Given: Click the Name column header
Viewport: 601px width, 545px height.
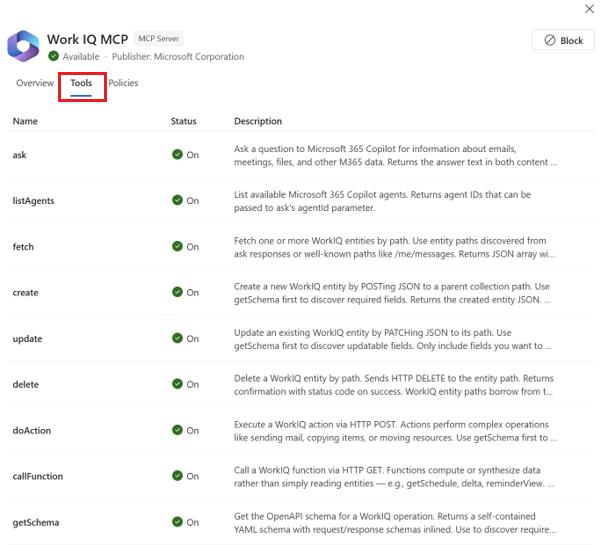Looking at the screenshot, I should (25, 121).
